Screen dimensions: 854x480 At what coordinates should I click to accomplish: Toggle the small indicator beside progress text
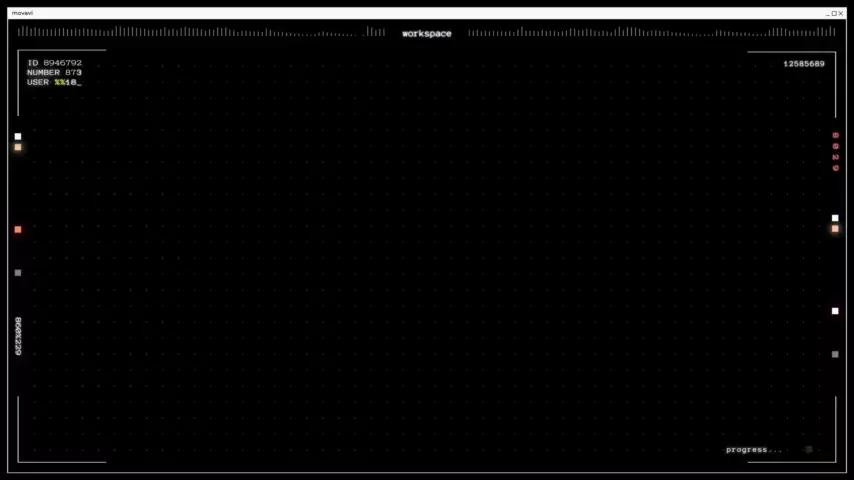pos(809,450)
